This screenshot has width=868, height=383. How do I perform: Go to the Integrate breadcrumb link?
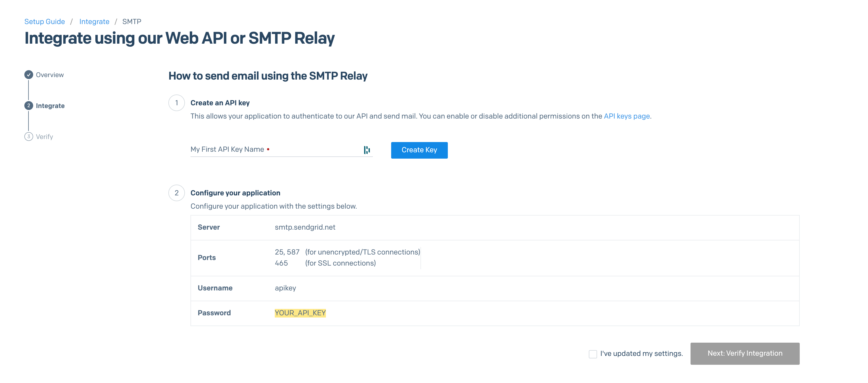(x=94, y=22)
